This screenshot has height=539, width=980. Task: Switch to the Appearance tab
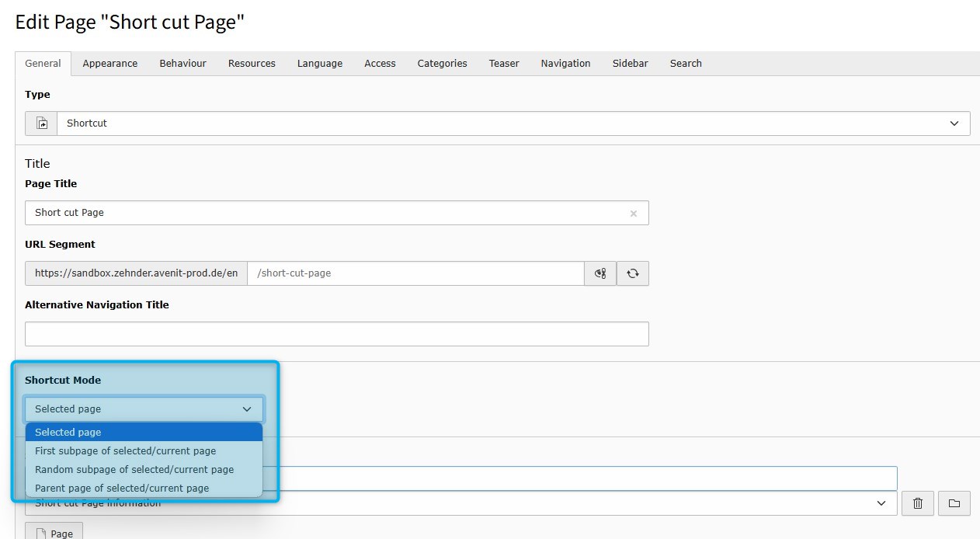coord(109,64)
